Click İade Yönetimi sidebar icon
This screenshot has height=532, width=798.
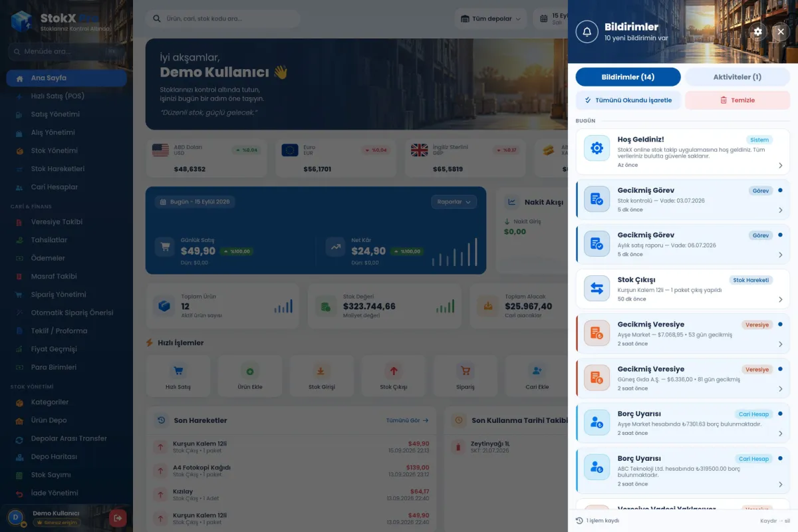[x=19, y=493]
